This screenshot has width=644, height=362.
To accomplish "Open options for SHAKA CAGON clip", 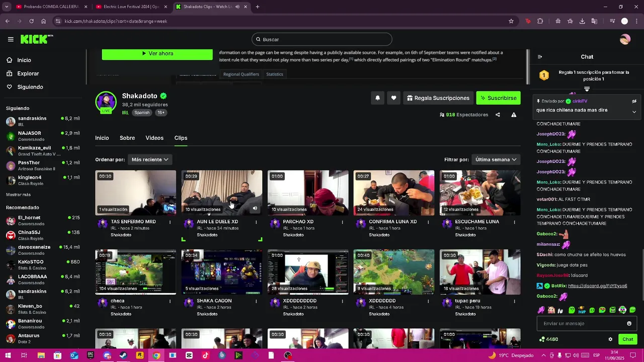I will click(256, 301).
